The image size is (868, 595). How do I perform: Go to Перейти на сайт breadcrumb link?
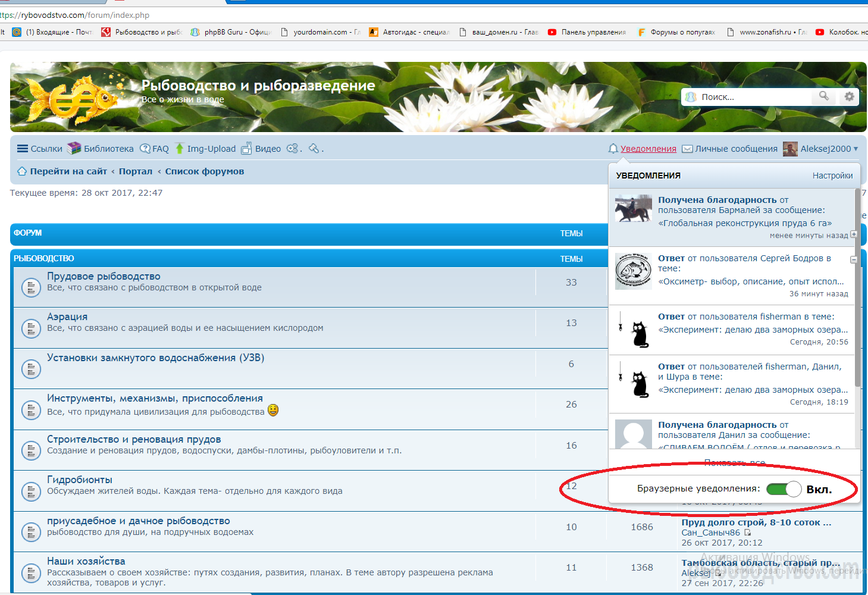[x=68, y=171]
